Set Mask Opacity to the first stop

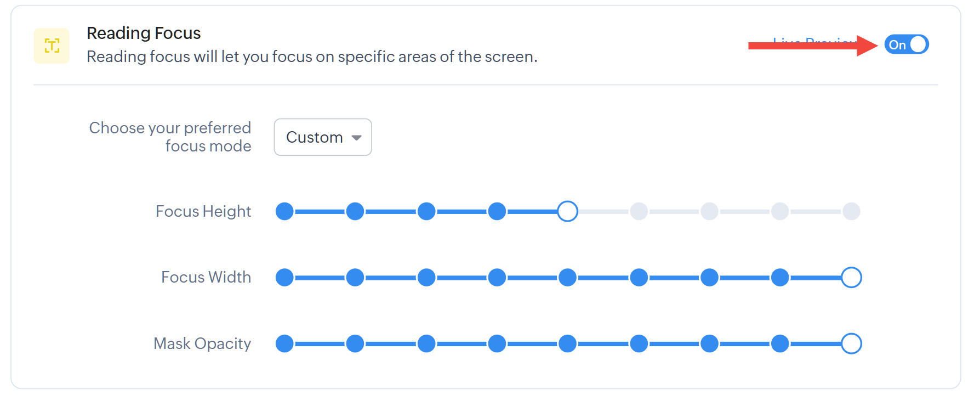pos(284,344)
